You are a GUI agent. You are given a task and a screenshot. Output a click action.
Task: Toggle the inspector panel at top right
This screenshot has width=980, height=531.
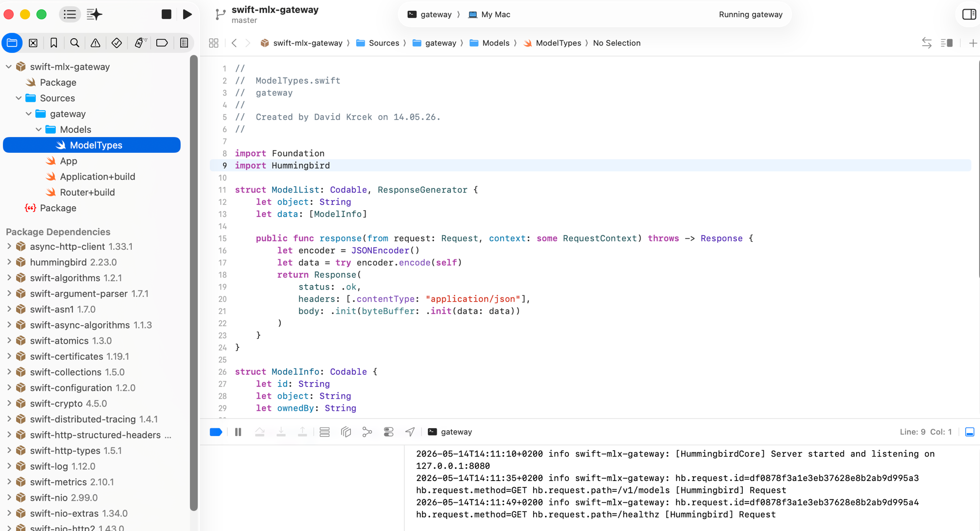tap(969, 14)
